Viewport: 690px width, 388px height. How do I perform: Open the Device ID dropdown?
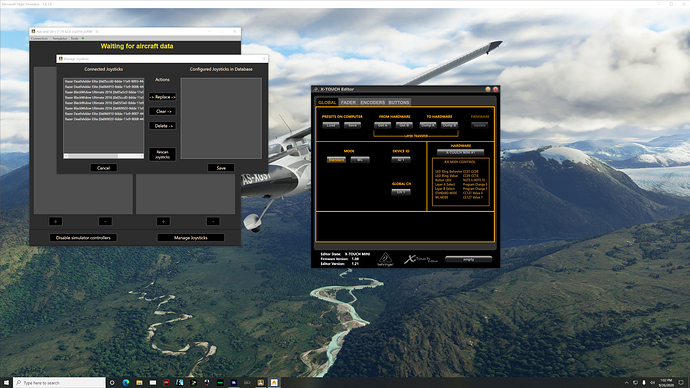(401, 160)
